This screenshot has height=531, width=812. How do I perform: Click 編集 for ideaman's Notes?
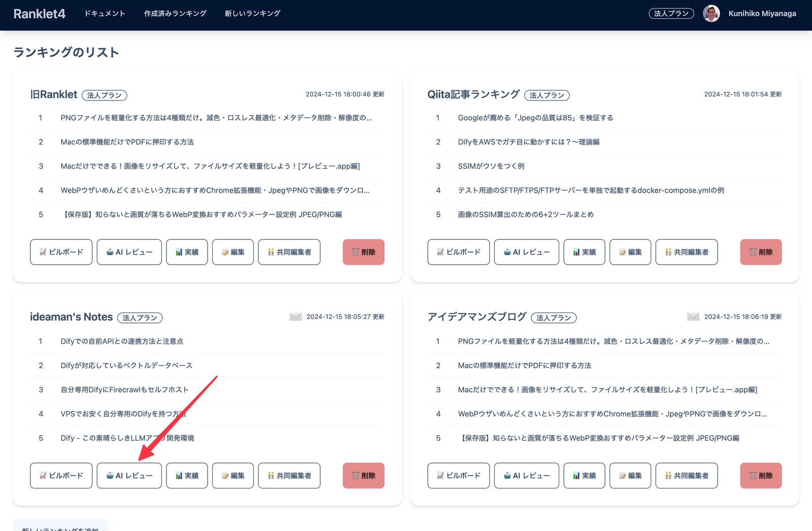[233, 476]
